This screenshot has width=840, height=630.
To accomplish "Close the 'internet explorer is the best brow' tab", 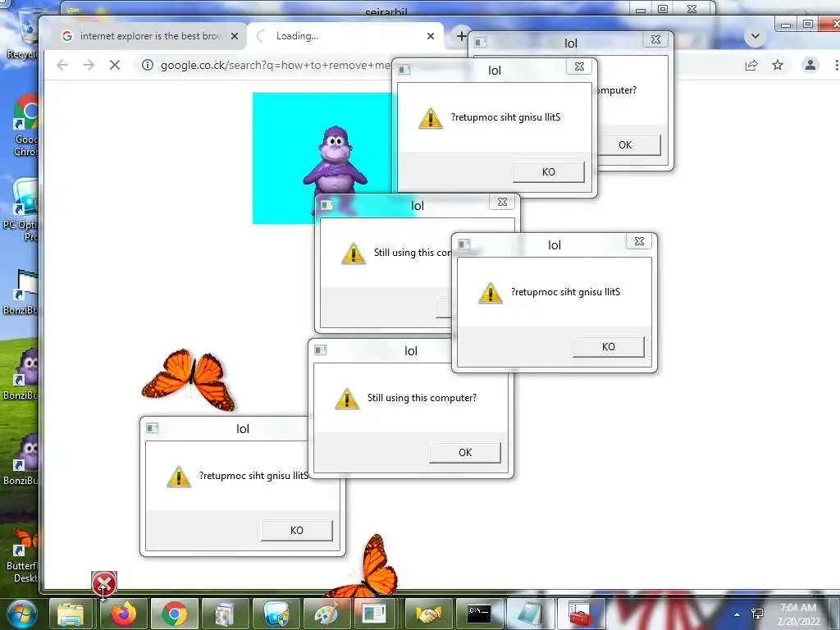I will coord(234,36).
